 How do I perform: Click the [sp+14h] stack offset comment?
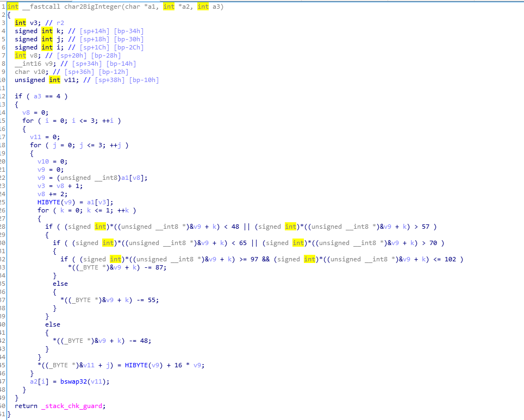tap(95, 31)
